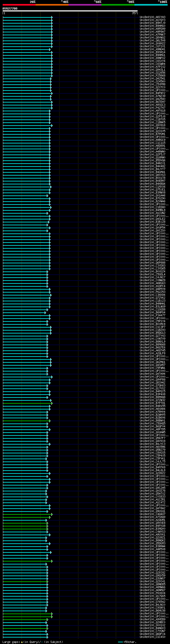Select the label UniRef100_Q42541
Viewport: 170px width, 644px height.
[x=152, y=79]
